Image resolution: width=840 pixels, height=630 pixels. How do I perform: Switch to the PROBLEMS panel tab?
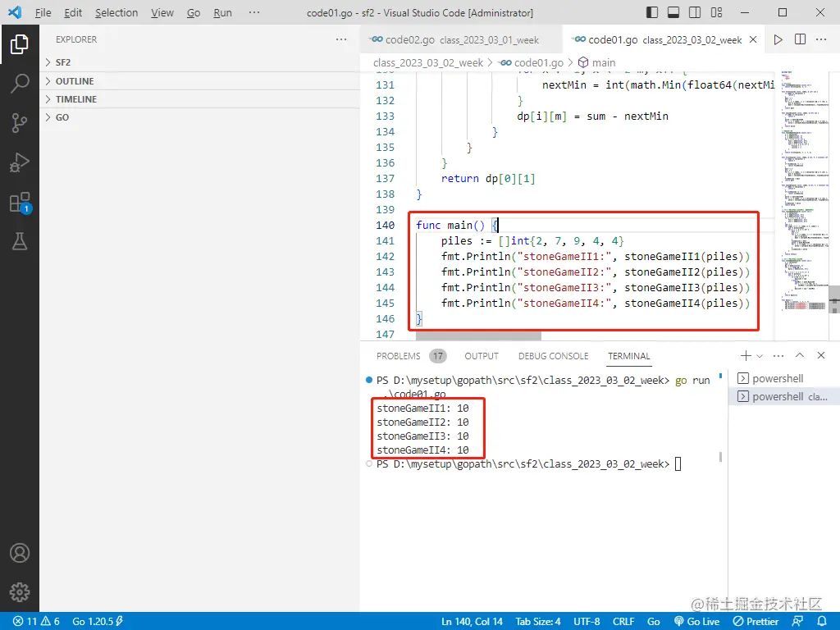410,356
